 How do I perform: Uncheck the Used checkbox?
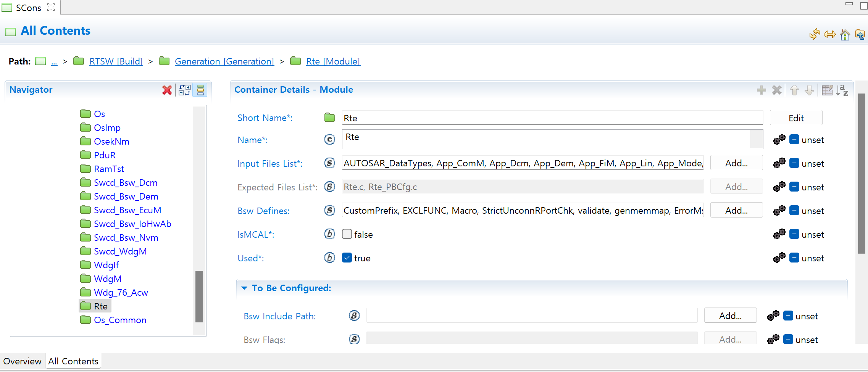(347, 258)
